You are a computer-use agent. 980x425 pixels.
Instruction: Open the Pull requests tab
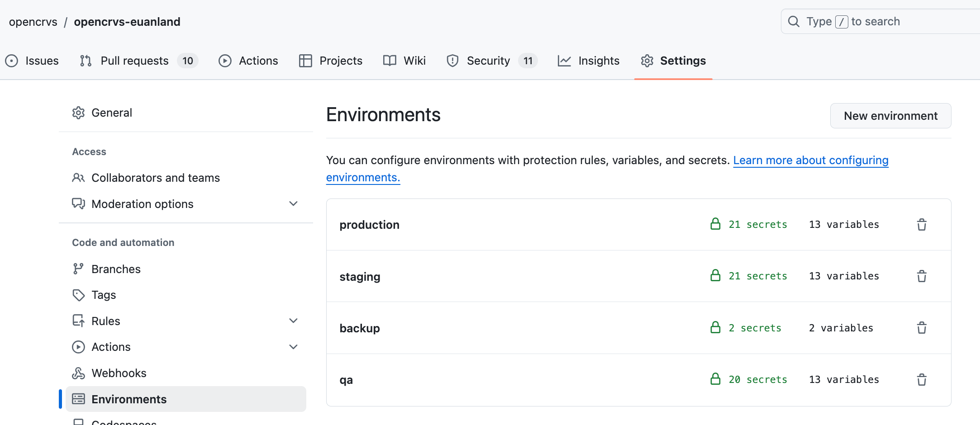[x=134, y=61]
